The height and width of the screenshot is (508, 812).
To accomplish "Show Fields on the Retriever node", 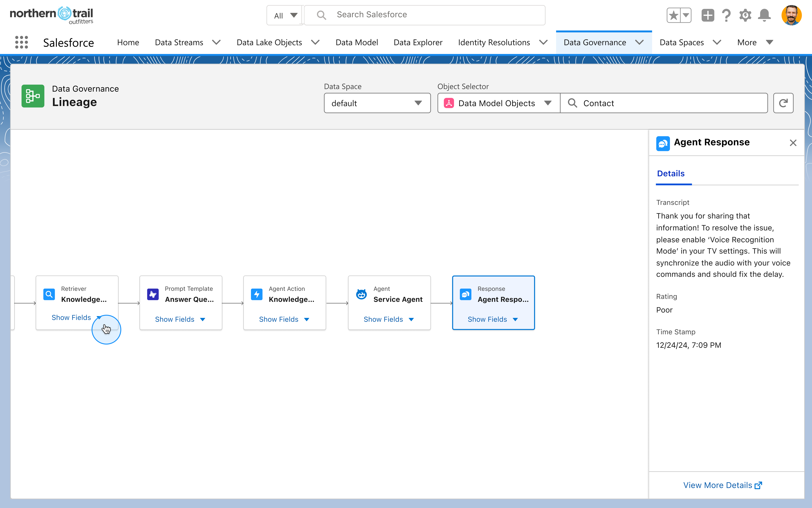I will 77,317.
